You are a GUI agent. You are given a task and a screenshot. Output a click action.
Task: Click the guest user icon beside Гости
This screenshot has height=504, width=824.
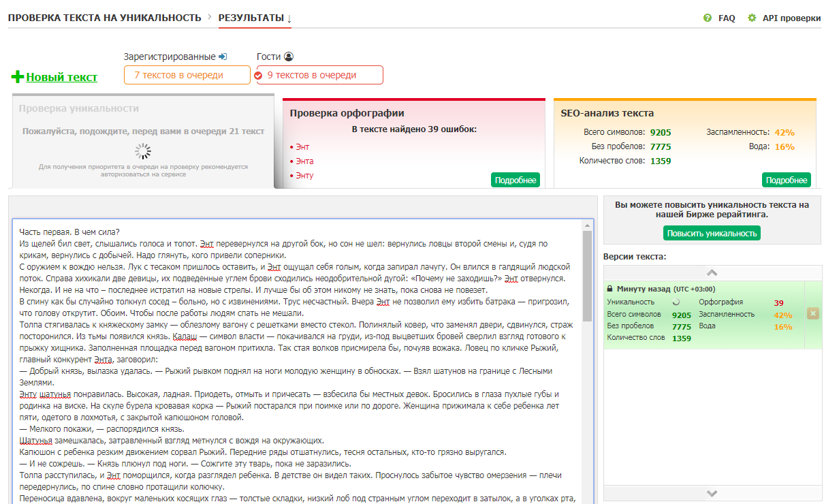click(x=289, y=57)
